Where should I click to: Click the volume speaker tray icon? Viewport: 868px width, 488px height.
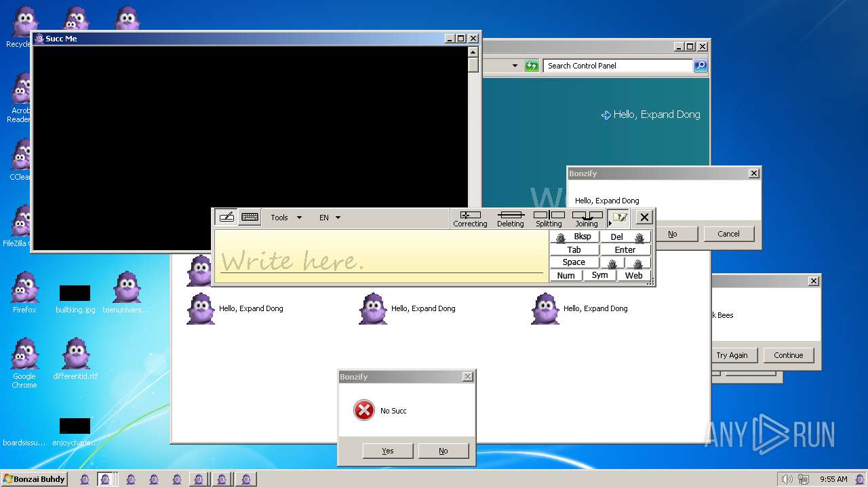pyautogui.click(x=787, y=479)
